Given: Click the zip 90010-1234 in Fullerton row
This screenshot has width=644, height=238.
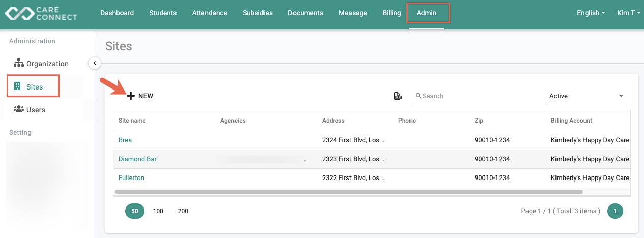Looking at the screenshot, I should pyautogui.click(x=492, y=177).
